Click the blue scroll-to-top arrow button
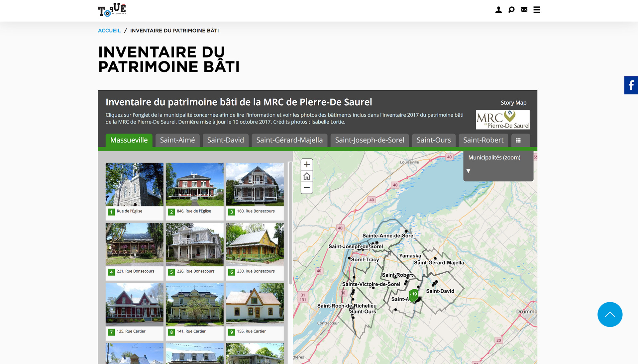This screenshot has height=364, width=638. tap(610, 314)
